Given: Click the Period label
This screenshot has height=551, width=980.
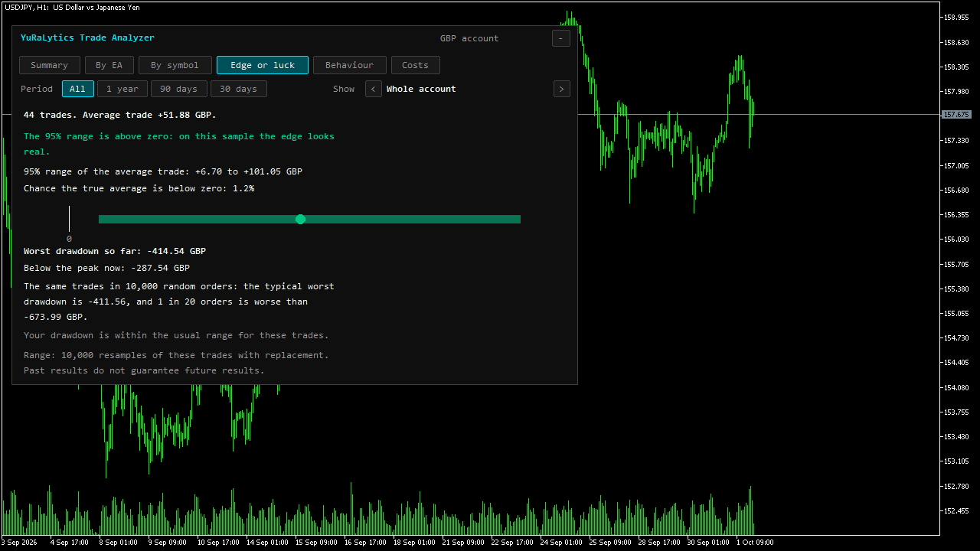Looking at the screenshot, I should [x=37, y=89].
